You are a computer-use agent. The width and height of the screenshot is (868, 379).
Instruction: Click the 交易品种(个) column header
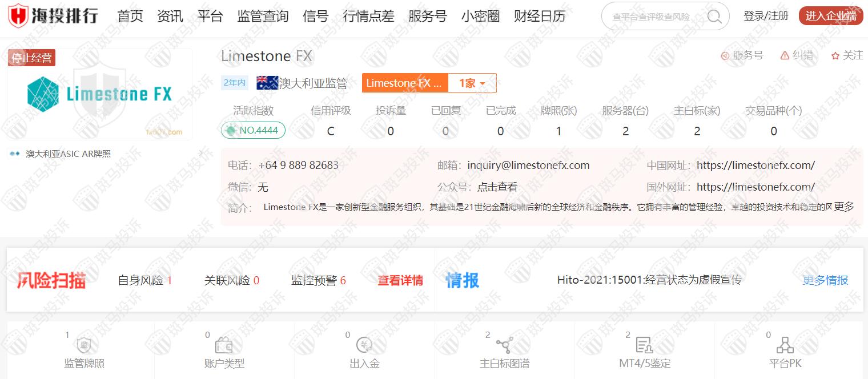(774, 111)
